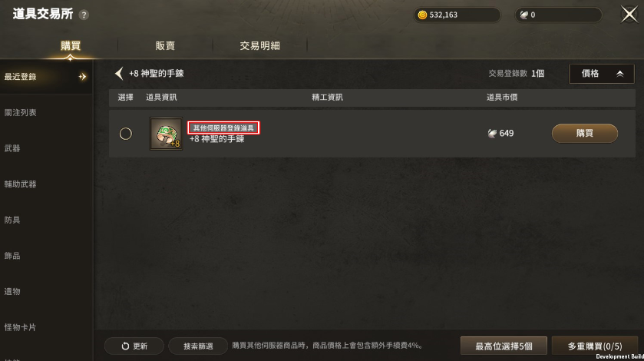Click the 購買 button for the item

point(584,133)
